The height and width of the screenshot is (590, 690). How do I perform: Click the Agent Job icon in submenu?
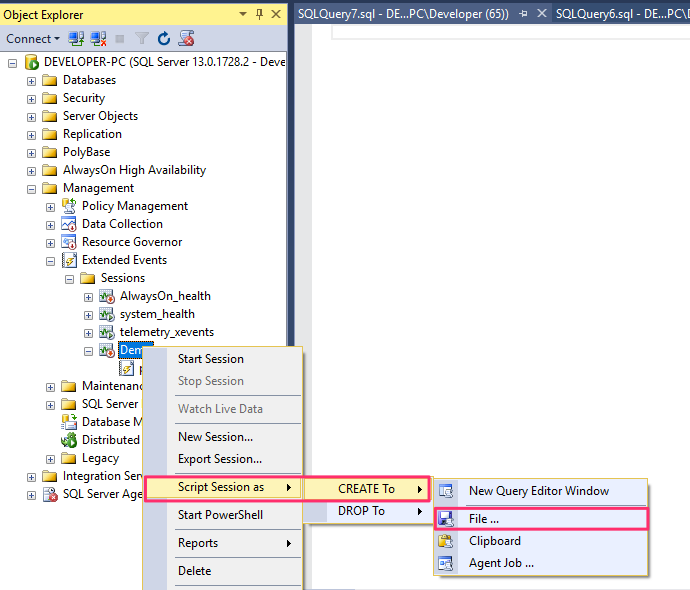[446, 563]
